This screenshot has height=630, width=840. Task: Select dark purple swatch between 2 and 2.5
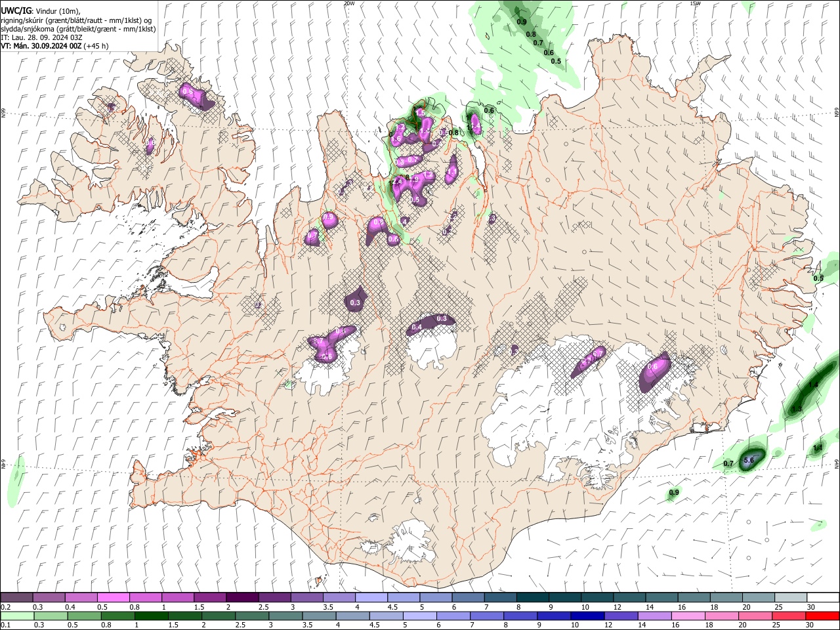[242, 598]
